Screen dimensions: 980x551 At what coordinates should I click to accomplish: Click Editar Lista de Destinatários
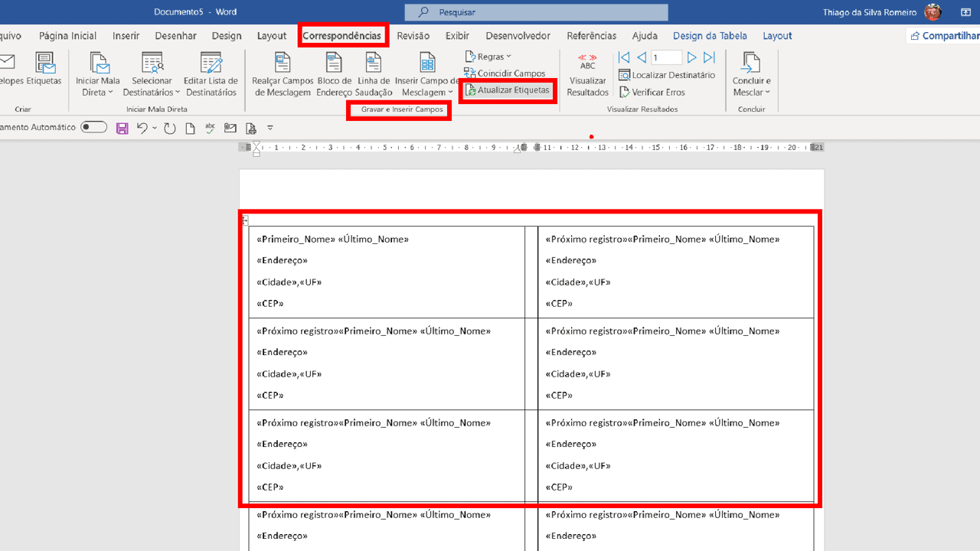211,74
